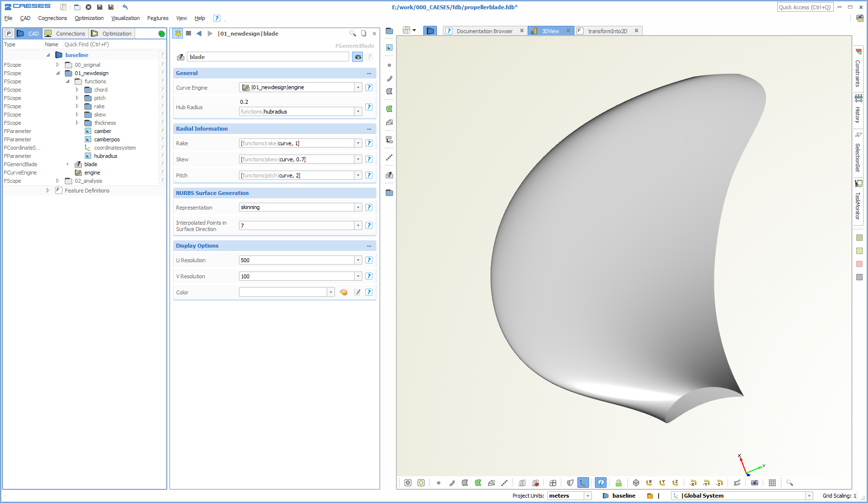
Task: Click the +Z view orientation icon
Action: (675, 483)
